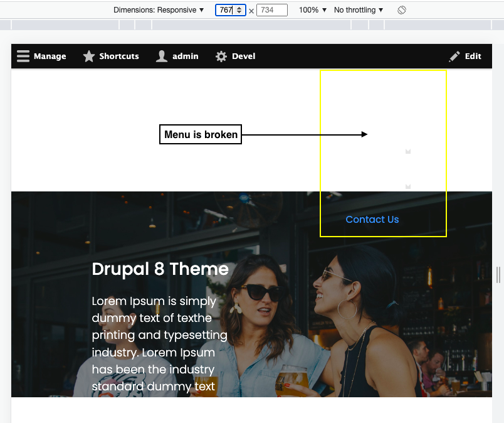Select the Manage menu item
Image resolution: width=504 pixels, height=423 pixels.
[50, 56]
